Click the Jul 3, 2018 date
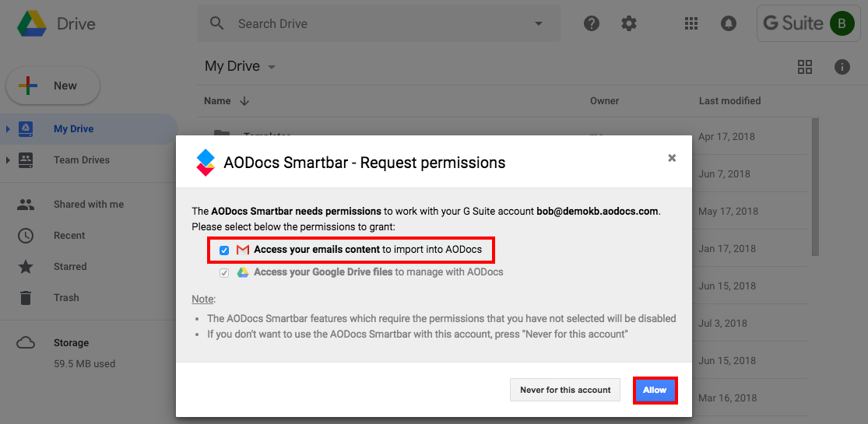The width and height of the screenshot is (868, 424). click(723, 324)
